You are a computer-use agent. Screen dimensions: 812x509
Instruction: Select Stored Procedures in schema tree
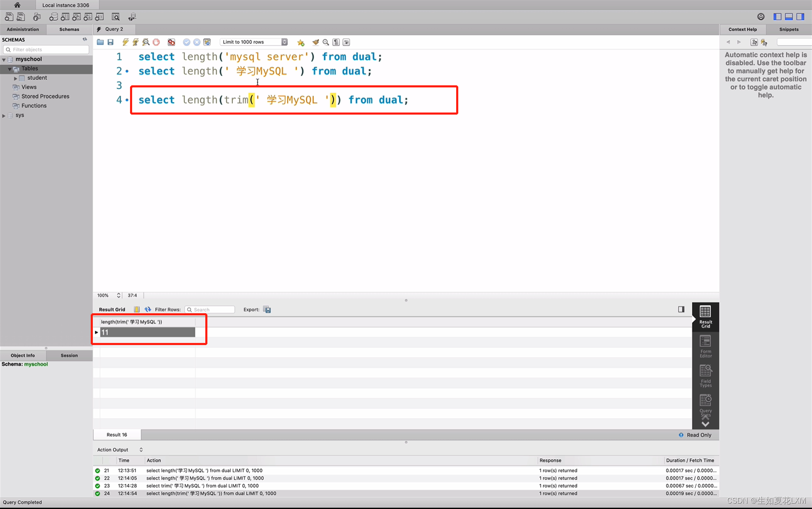point(45,96)
